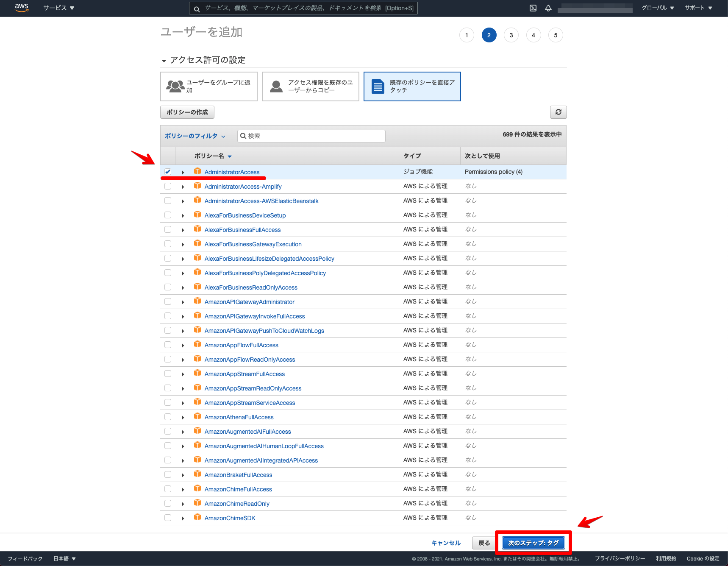The image size is (728, 566).
Task: Click the policy box icon for AlexaForBusinessDeviceSetup
Action: (197, 215)
